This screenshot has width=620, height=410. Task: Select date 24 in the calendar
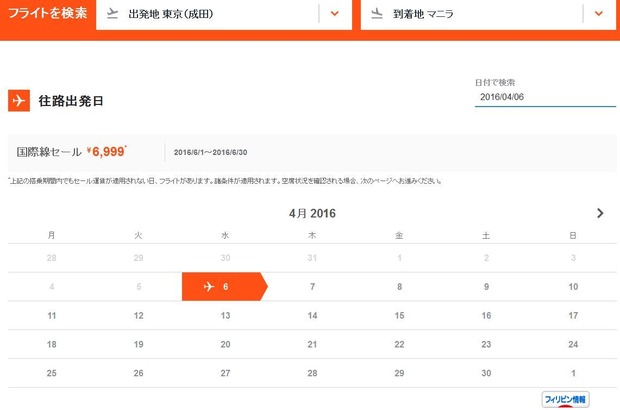tap(573, 344)
